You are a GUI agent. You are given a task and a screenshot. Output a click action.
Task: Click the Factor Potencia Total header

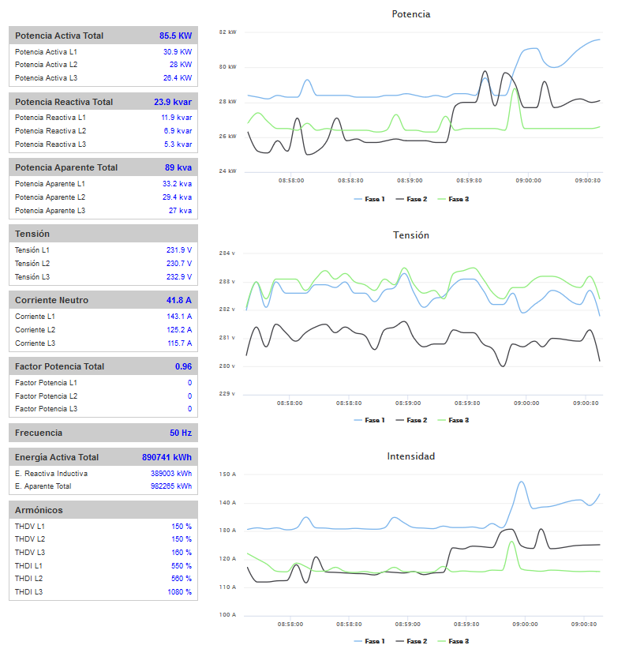pyautogui.click(x=103, y=366)
